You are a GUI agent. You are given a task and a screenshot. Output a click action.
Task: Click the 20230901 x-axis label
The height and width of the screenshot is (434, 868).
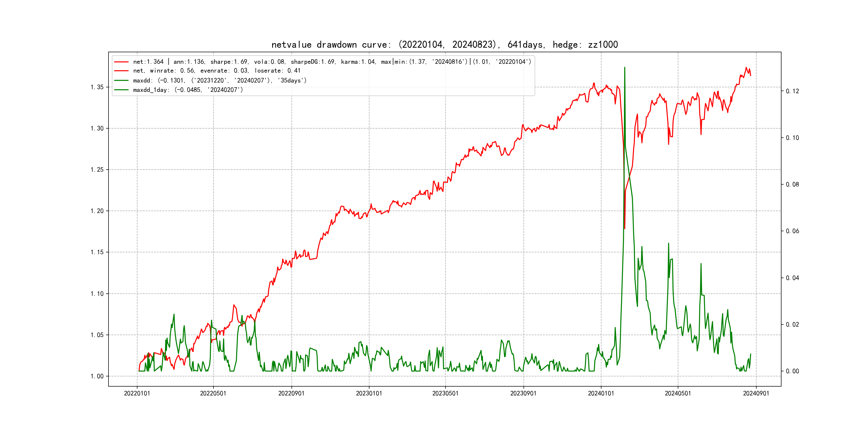[x=523, y=394]
